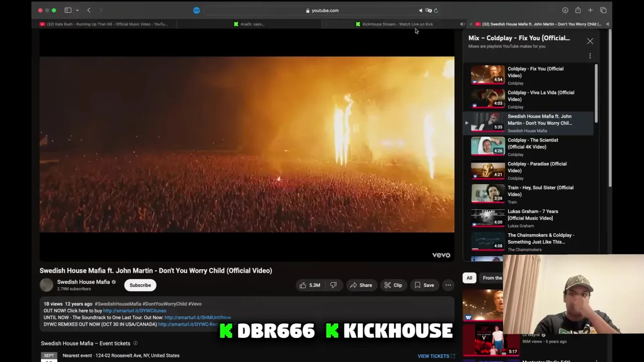Click VIEW TICKETS for nearest event
Image resolution: width=644 pixels, height=362 pixels.
pos(436,356)
